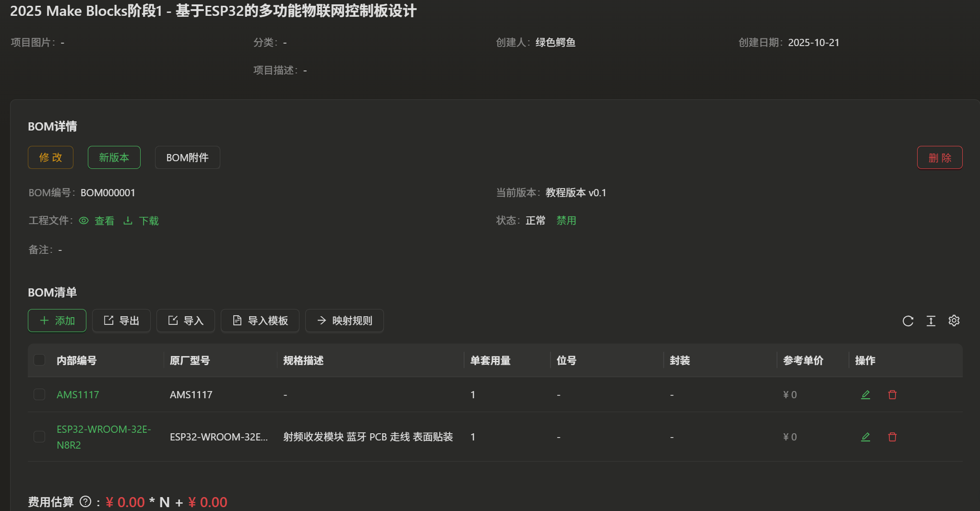Viewport: 980px width, 511px height.
Task: Toggle the select-all checkbox in table header
Action: [x=39, y=360]
